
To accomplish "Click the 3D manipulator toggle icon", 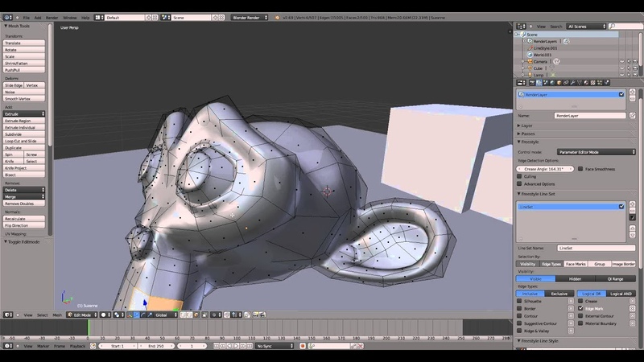I will (x=130, y=315).
